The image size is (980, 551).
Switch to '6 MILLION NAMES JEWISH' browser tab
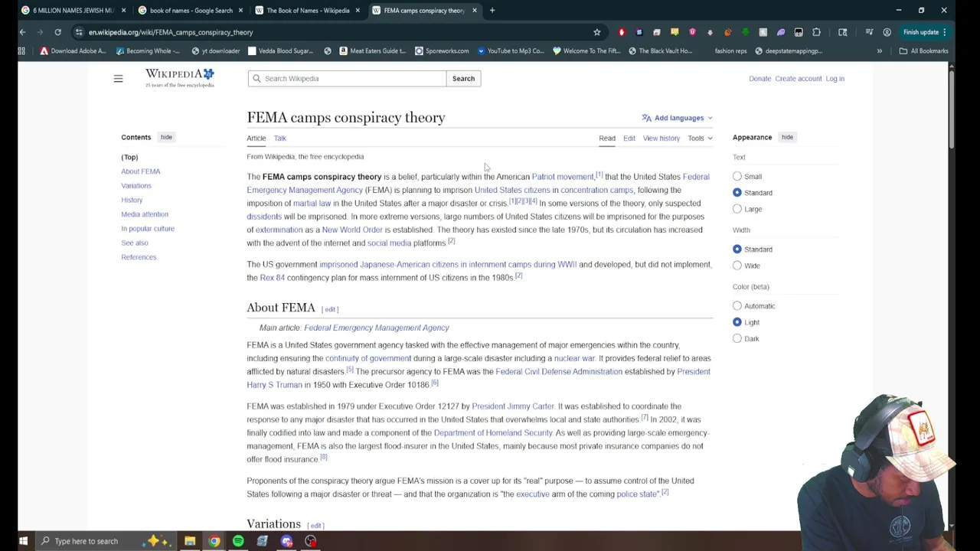pos(73,11)
